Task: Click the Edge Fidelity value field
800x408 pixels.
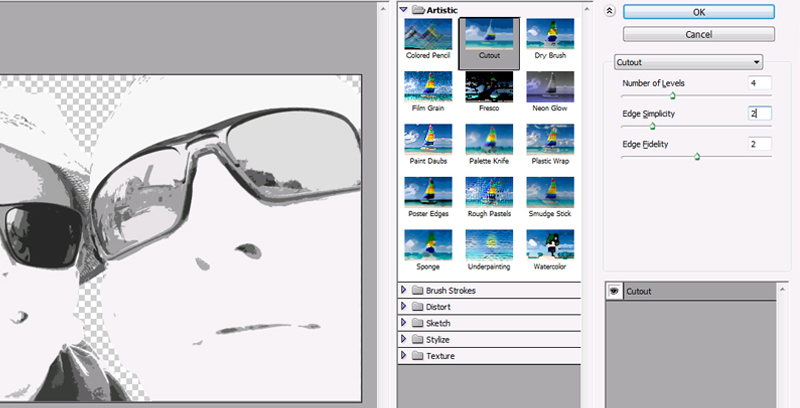Action: [760, 144]
